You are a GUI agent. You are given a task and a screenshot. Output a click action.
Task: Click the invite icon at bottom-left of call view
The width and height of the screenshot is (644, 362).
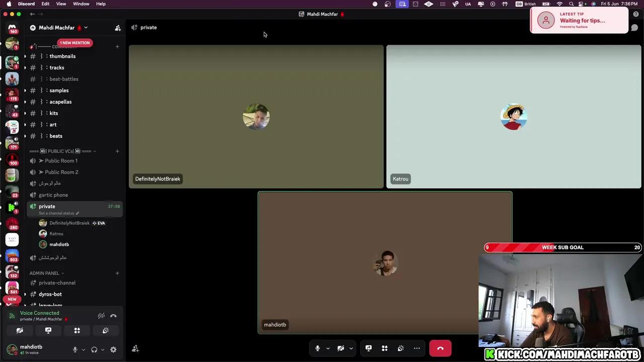[135, 348]
